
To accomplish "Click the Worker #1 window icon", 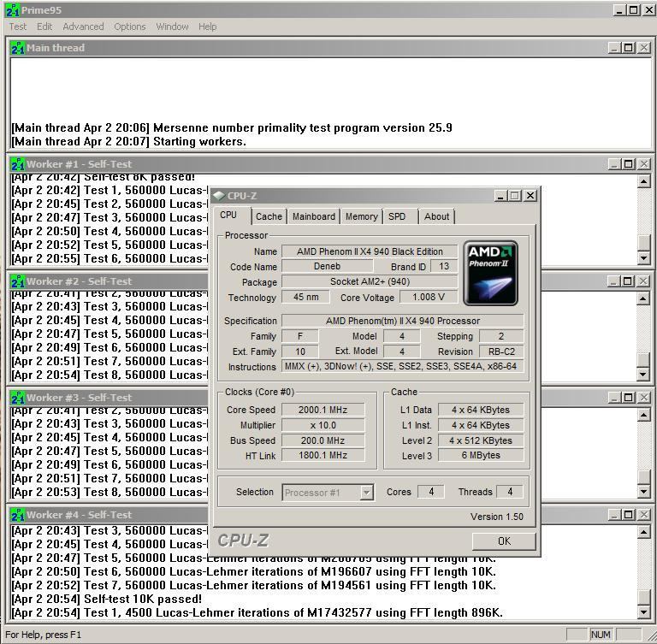I will click(x=18, y=164).
